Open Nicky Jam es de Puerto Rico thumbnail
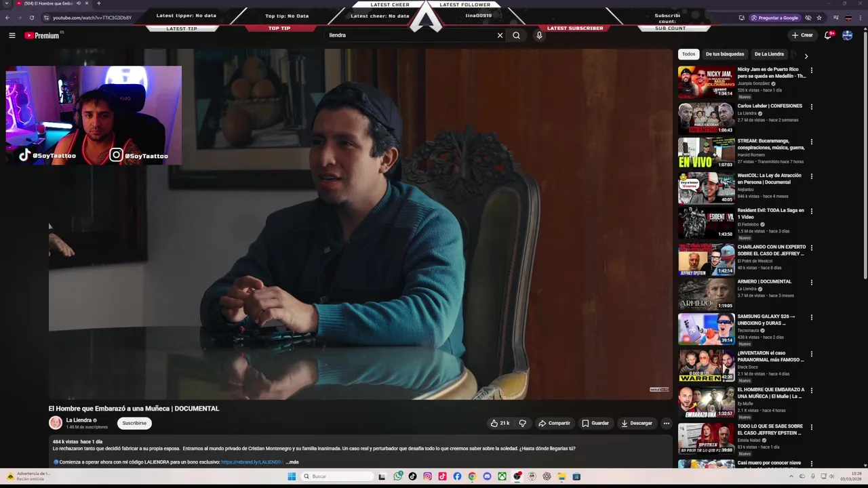868x488 pixels. 706,82
